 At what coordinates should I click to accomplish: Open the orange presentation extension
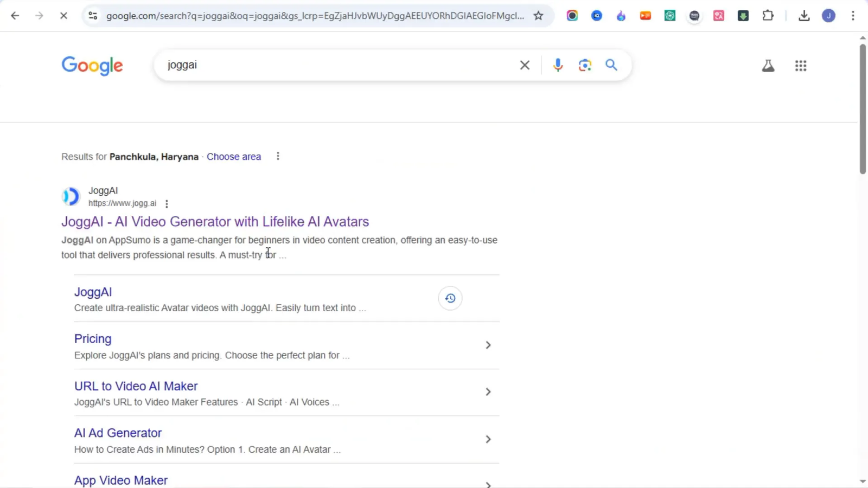646,16
